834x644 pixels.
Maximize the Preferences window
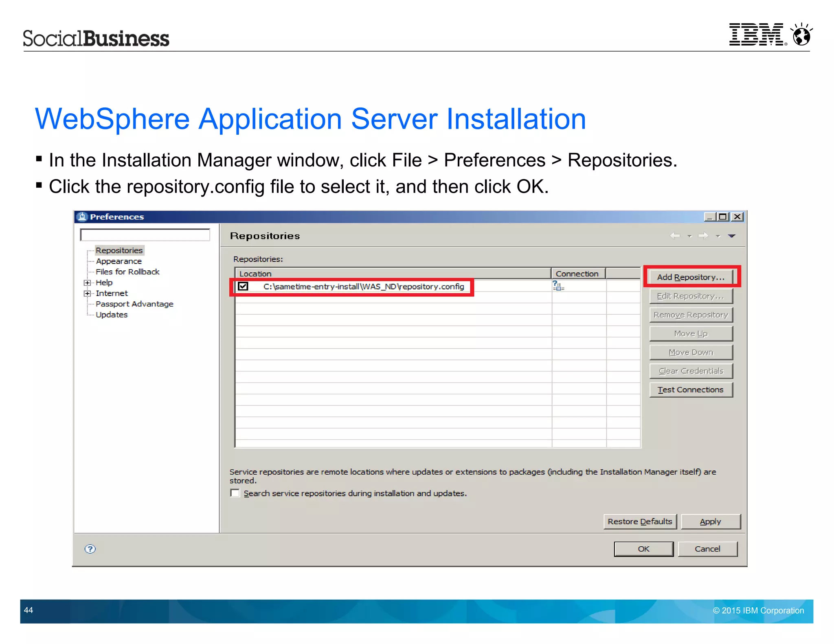pos(723,217)
